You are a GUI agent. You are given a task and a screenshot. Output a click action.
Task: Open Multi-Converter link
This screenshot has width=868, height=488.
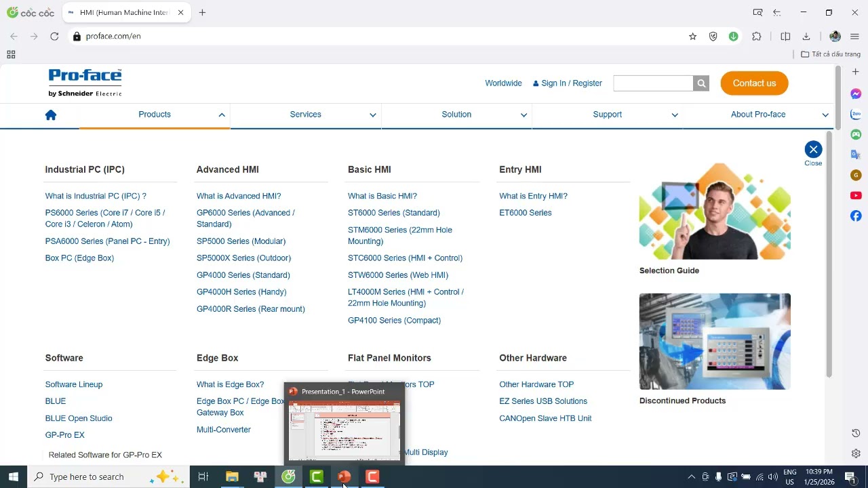tap(224, 430)
